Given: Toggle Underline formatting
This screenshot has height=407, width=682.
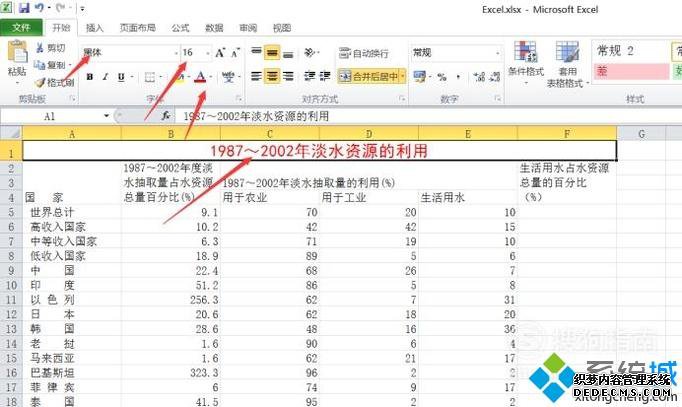Looking at the screenshot, I should click(x=120, y=77).
